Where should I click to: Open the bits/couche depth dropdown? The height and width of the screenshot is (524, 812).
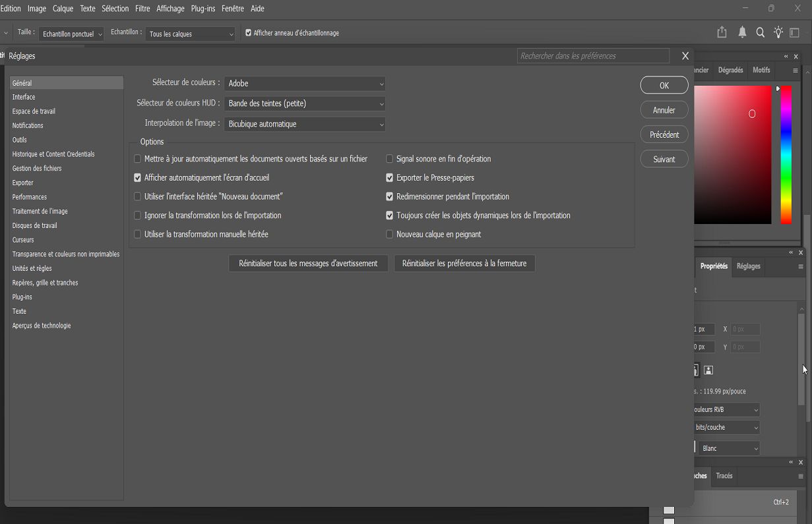(726, 427)
